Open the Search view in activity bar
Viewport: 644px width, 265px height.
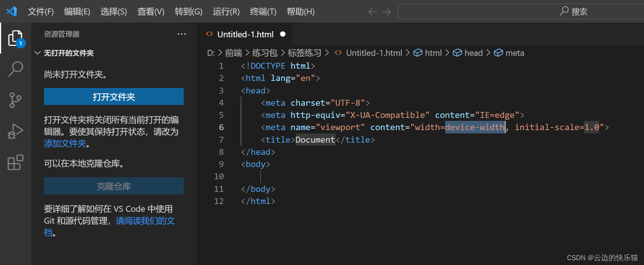coord(16,69)
